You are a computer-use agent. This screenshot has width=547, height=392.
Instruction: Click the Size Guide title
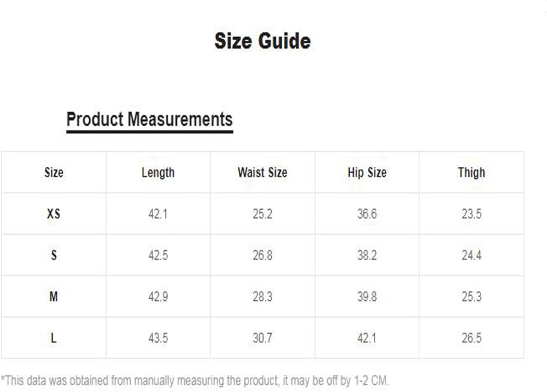[x=262, y=41]
